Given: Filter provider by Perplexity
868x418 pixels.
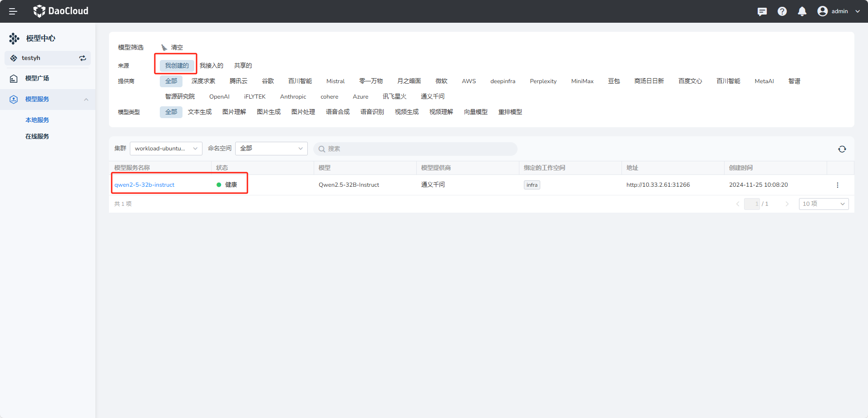Looking at the screenshot, I should pos(543,81).
